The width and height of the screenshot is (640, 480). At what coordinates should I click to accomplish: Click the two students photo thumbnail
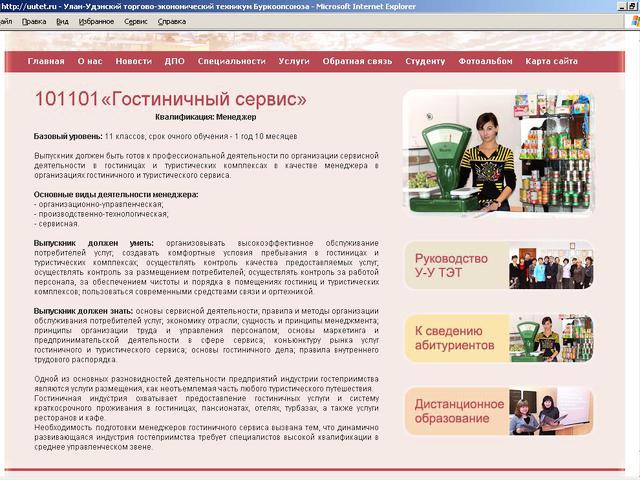tap(551, 411)
